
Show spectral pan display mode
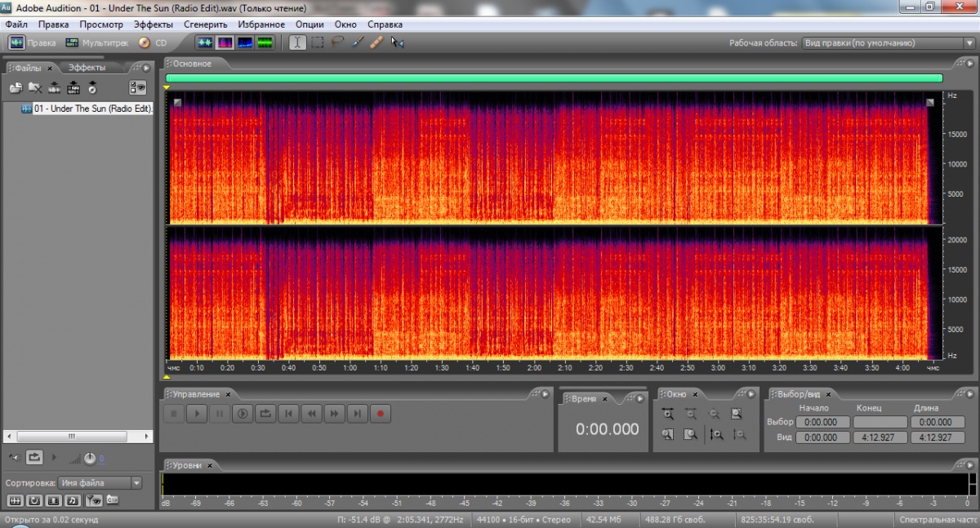pyautogui.click(x=244, y=42)
